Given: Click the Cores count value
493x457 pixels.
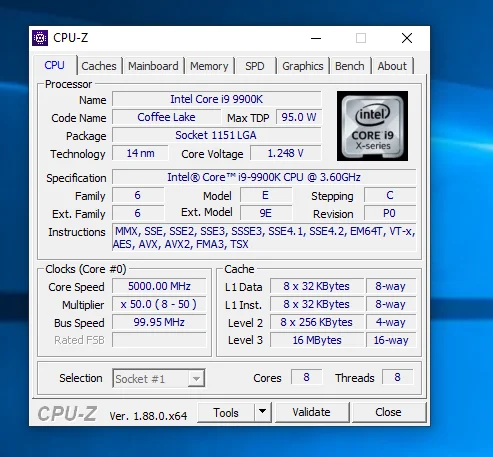Looking at the screenshot, I should coord(307,377).
